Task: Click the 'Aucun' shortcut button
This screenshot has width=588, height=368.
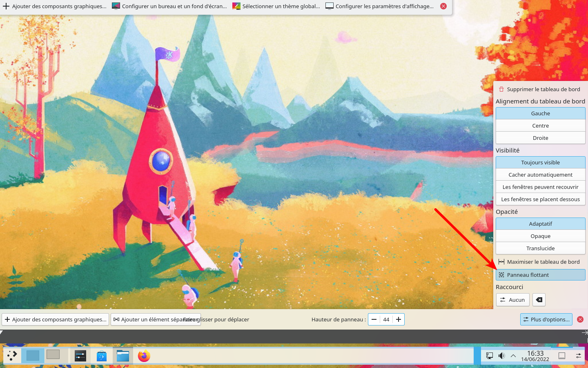Action: point(513,300)
